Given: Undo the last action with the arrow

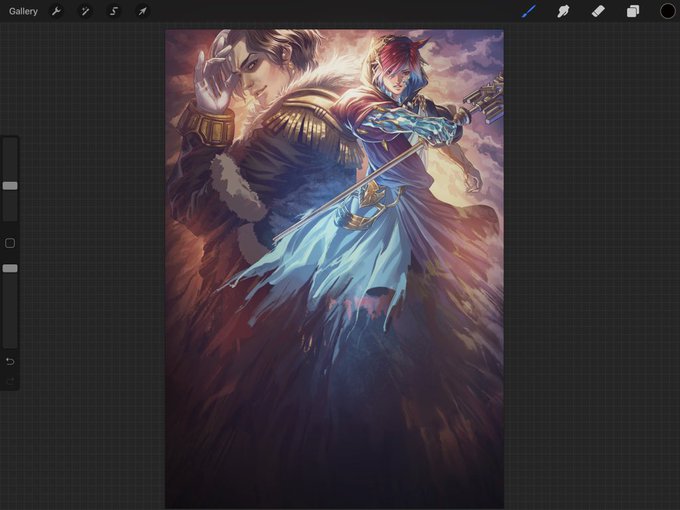Looking at the screenshot, I should pos(10,361).
